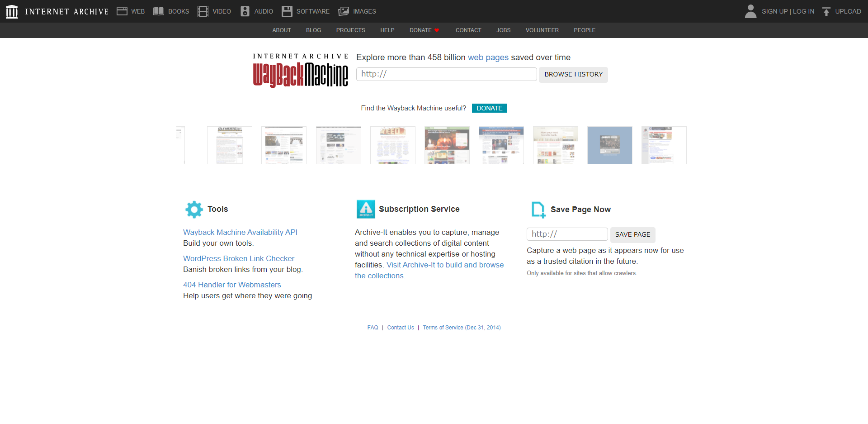The height and width of the screenshot is (424, 868).
Task: Click 'Find the Wayback Machine useful?' text
Action: (x=413, y=108)
